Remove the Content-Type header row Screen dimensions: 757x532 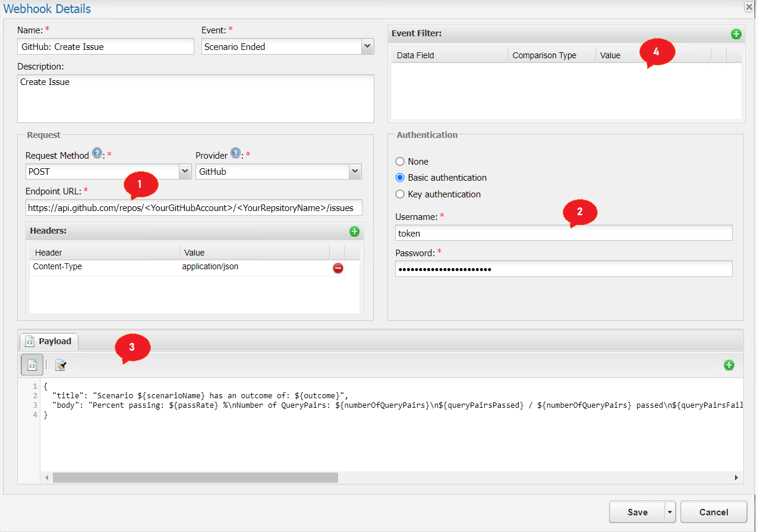tap(338, 268)
